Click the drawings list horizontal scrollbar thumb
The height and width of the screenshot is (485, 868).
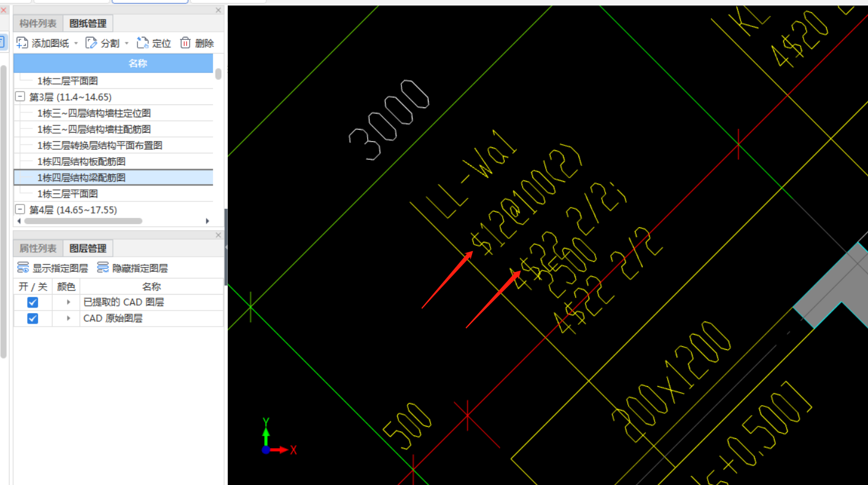point(83,221)
